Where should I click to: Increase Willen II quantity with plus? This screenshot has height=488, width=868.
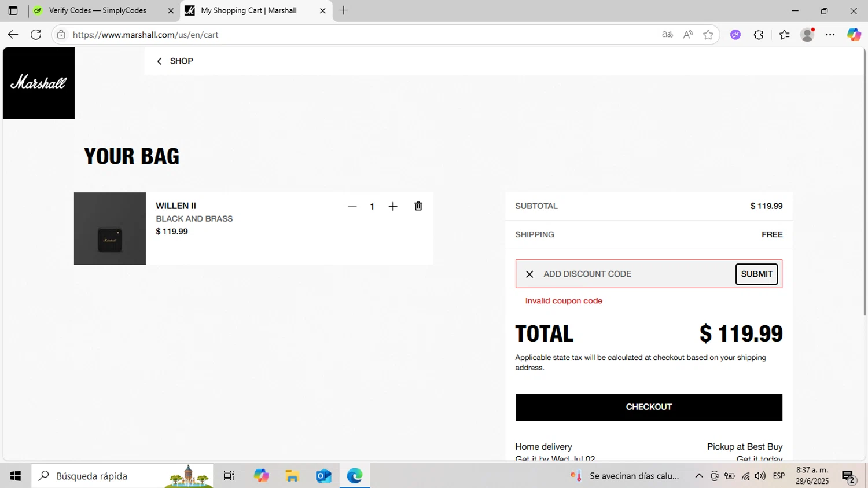click(393, 206)
